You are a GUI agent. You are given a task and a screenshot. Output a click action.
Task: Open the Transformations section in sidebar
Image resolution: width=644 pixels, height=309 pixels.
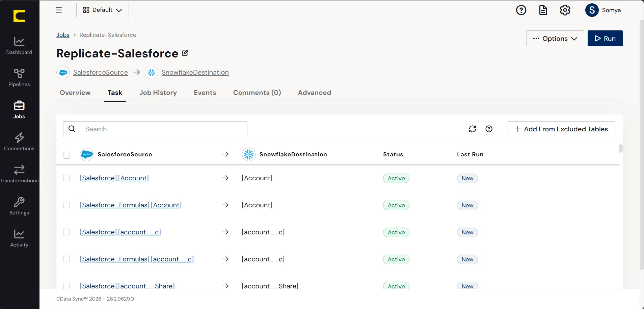pyautogui.click(x=19, y=174)
